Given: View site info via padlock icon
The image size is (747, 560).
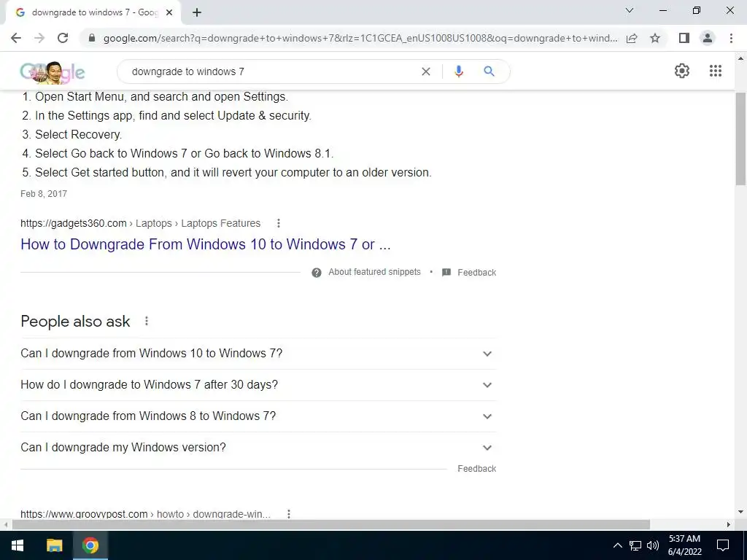Looking at the screenshot, I should tap(92, 38).
